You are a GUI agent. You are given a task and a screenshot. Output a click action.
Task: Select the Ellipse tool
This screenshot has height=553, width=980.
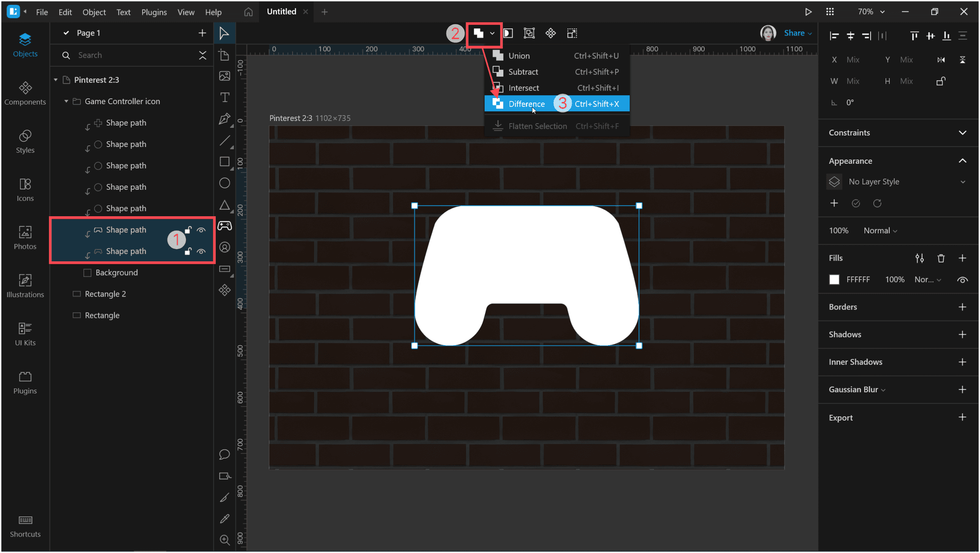225,183
